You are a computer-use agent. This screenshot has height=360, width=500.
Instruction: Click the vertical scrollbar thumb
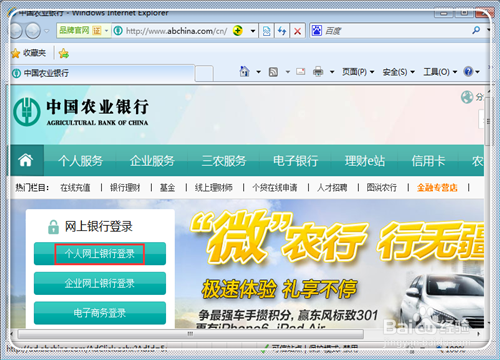coord(487,121)
